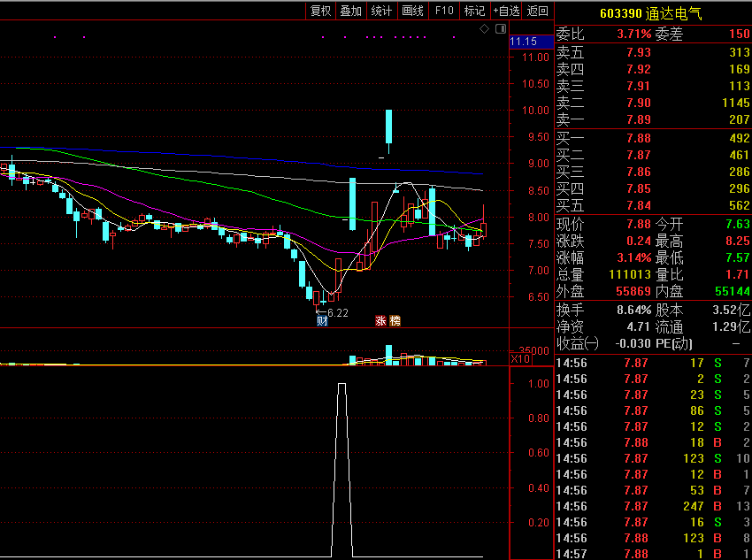This screenshot has width=752, height=560.
Task: Select the 画线 drawing tool
Action: tap(412, 11)
